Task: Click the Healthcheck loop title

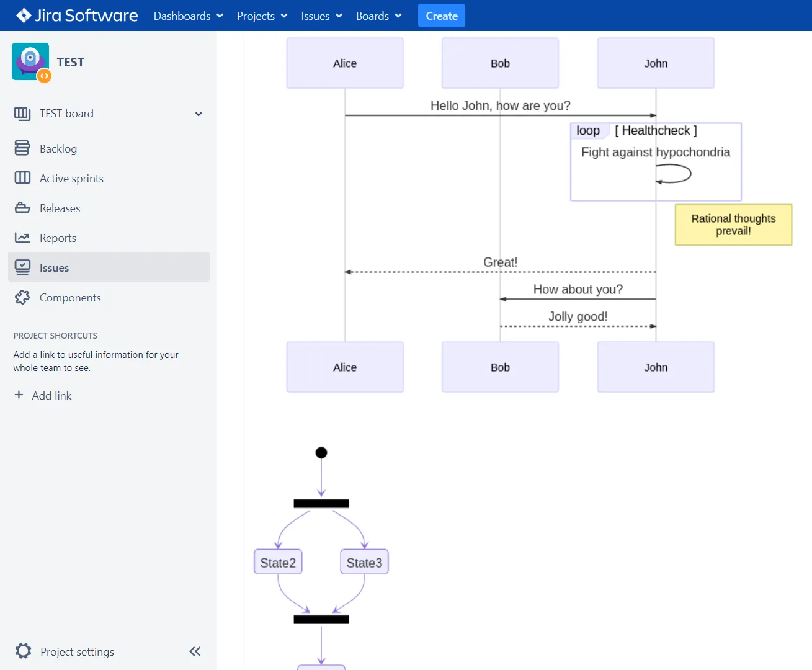Action: point(656,130)
